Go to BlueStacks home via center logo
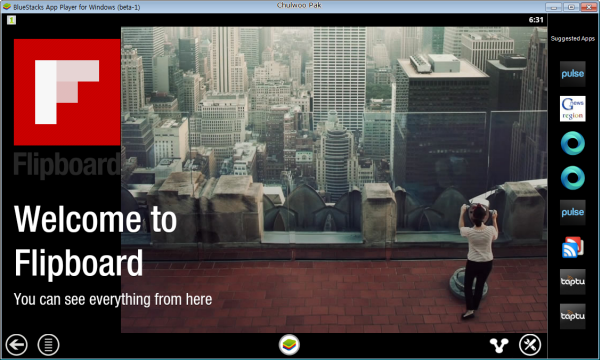600x360 pixels. pos(289,345)
